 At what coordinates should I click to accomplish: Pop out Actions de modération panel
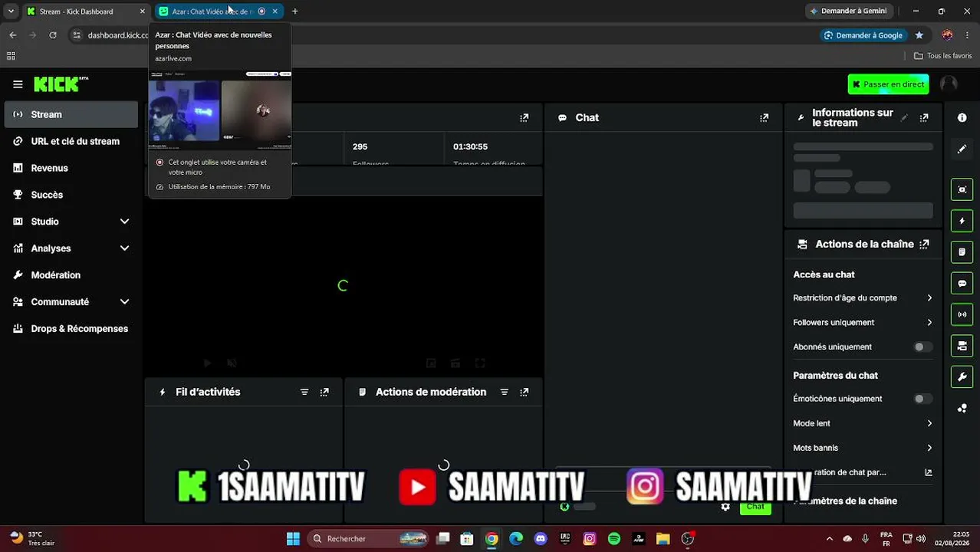(525, 392)
